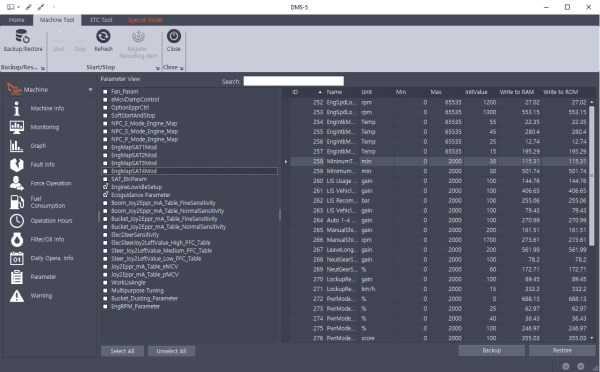Sort by the ID column header
This screenshot has height=372, width=600.
(307, 92)
